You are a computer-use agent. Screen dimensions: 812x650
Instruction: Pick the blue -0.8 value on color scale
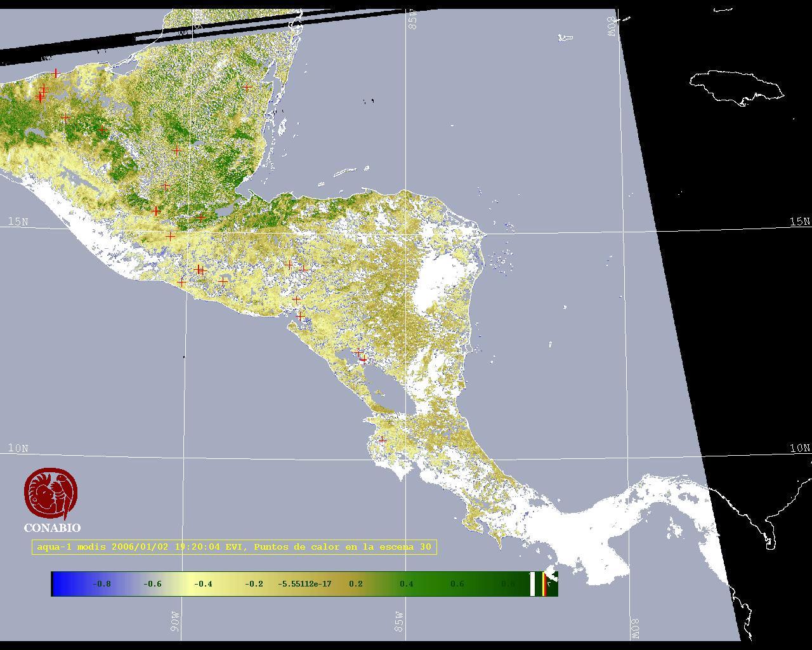tap(101, 584)
